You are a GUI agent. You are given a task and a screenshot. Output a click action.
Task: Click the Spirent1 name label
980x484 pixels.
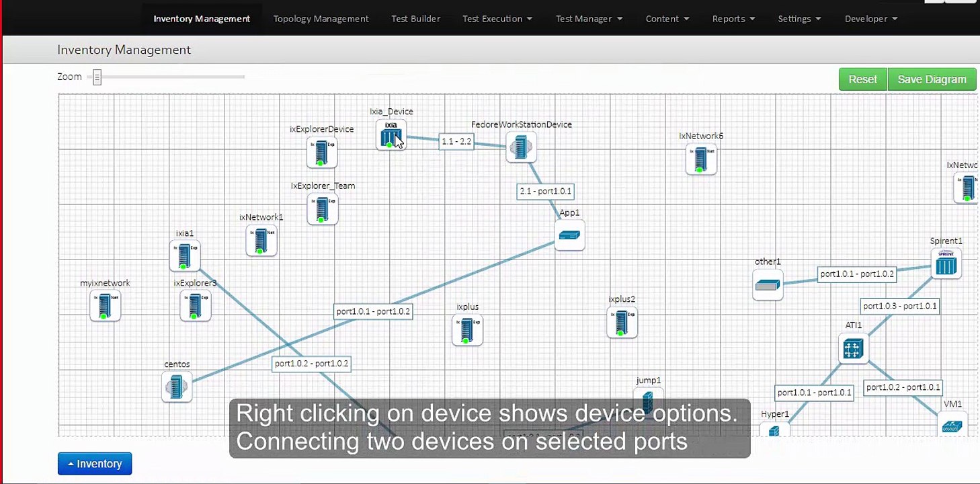pos(946,241)
